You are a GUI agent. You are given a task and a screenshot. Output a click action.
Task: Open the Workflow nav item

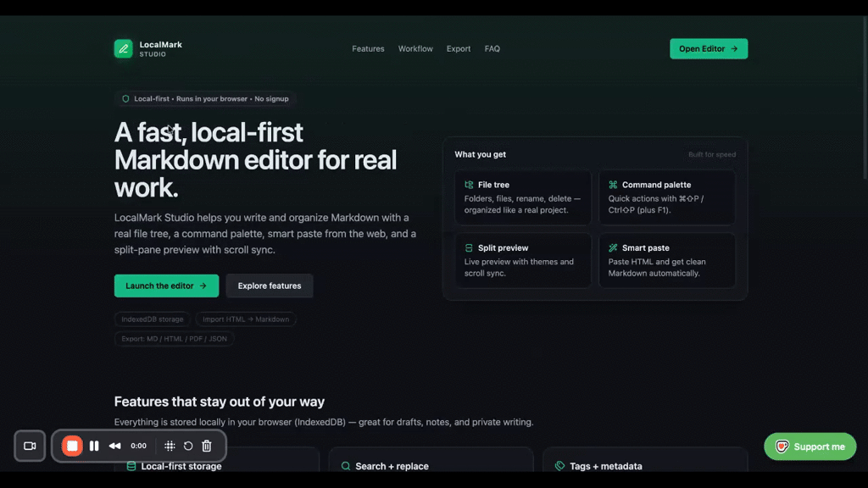pyautogui.click(x=415, y=48)
